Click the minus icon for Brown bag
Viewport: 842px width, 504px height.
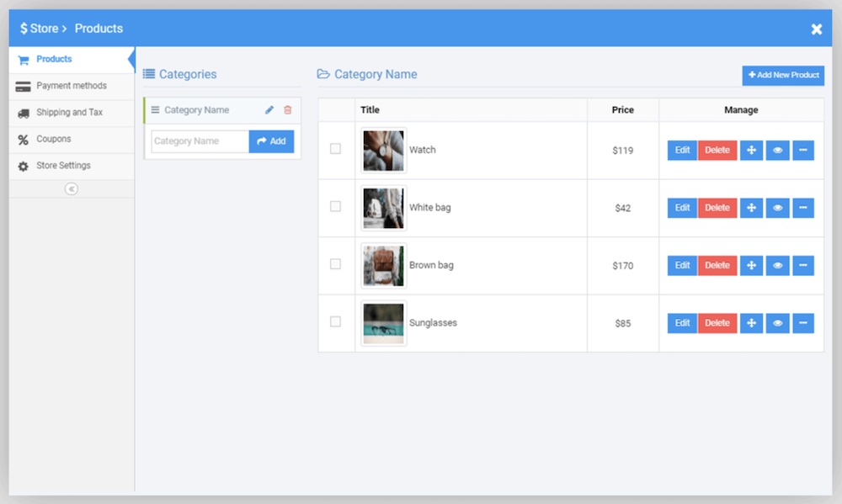(803, 266)
